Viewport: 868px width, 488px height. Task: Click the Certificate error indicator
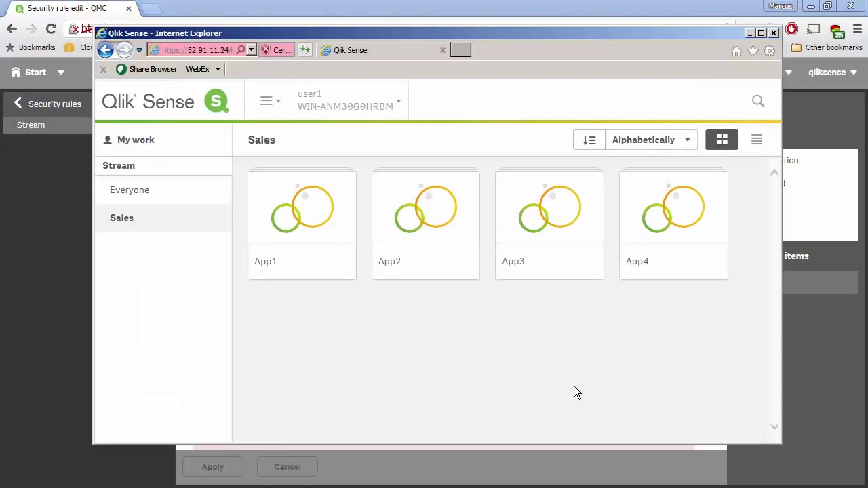277,49
